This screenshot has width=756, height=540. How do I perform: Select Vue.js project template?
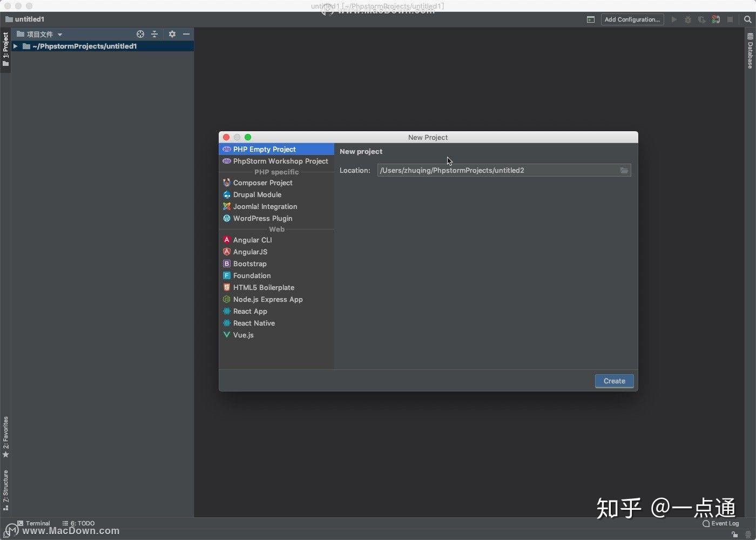point(276,335)
